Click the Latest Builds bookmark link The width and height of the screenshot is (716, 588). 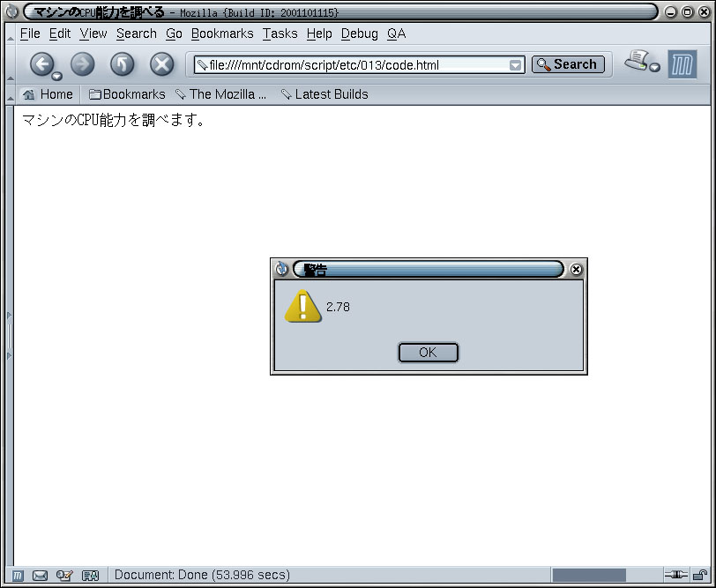[324, 94]
